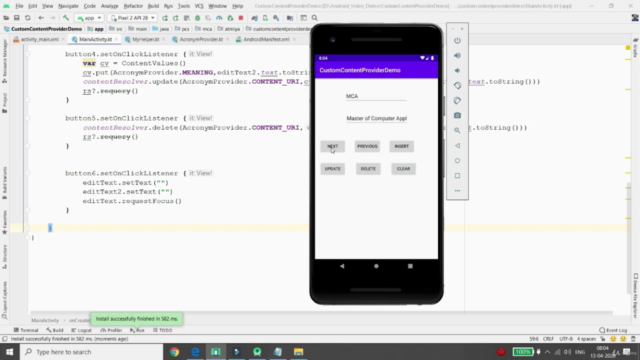
Task: Tap the INSERT button in the app
Action: (x=402, y=146)
